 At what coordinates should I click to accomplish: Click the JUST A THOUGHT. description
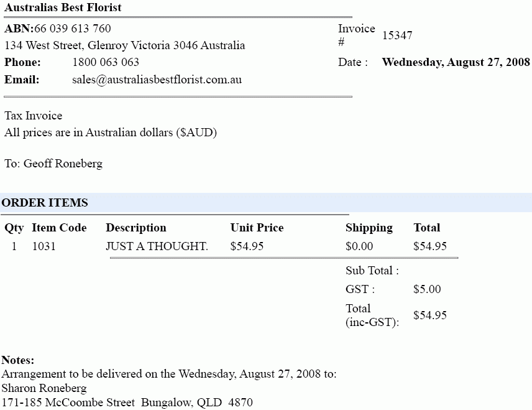[x=157, y=246]
